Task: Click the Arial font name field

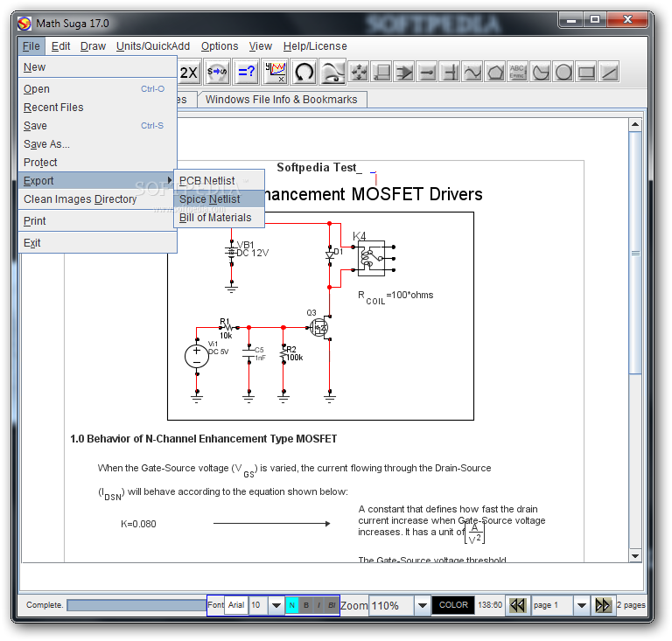Action: (236, 605)
